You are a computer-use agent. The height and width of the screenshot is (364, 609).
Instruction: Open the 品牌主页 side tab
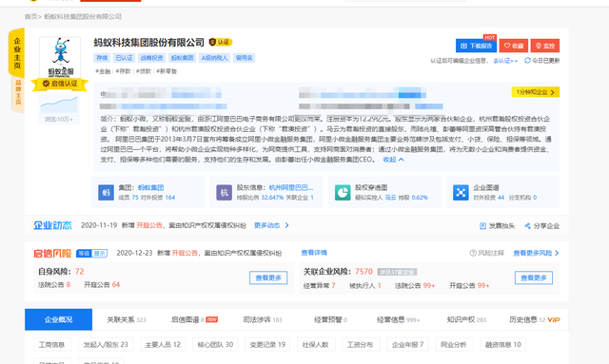click(x=18, y=92)
